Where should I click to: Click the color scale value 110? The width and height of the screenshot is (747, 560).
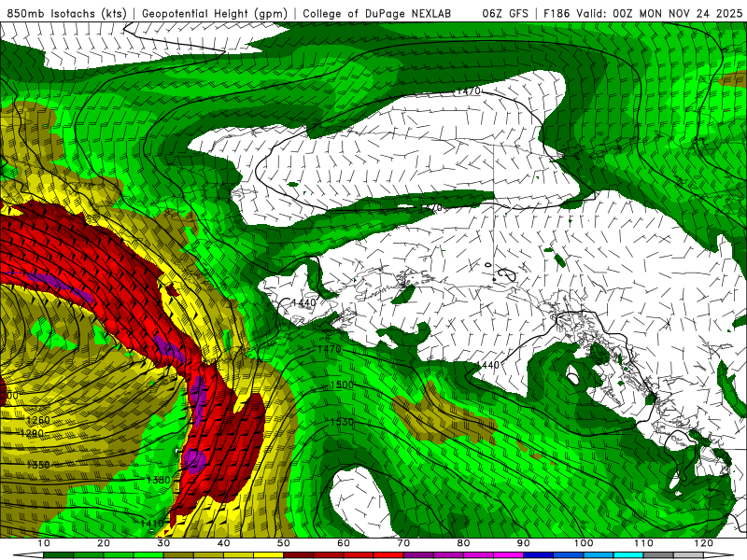[x=643, y=543]
